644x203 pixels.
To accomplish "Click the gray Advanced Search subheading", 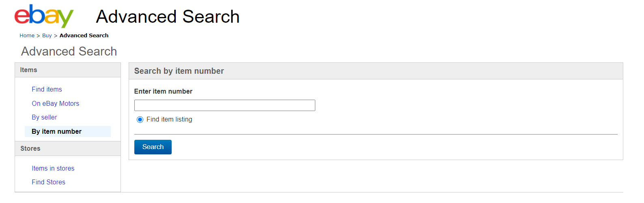I will click(69, 51).
